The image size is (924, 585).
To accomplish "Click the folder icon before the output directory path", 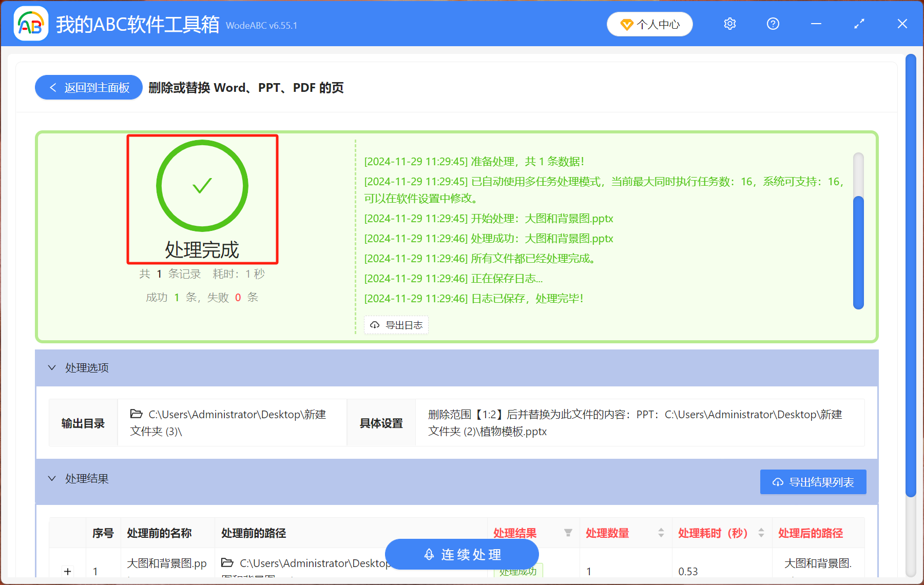I will point(136,414).
